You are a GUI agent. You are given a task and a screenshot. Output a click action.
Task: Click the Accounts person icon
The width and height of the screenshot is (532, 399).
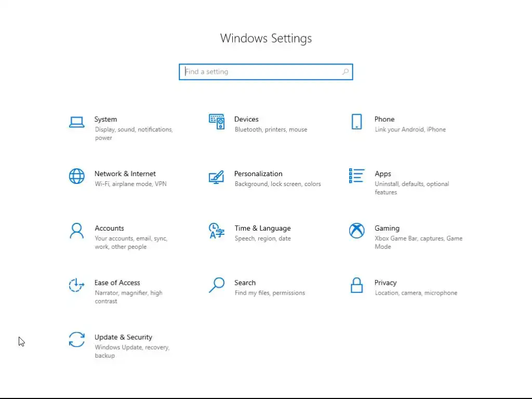click(x=77, y=231)
